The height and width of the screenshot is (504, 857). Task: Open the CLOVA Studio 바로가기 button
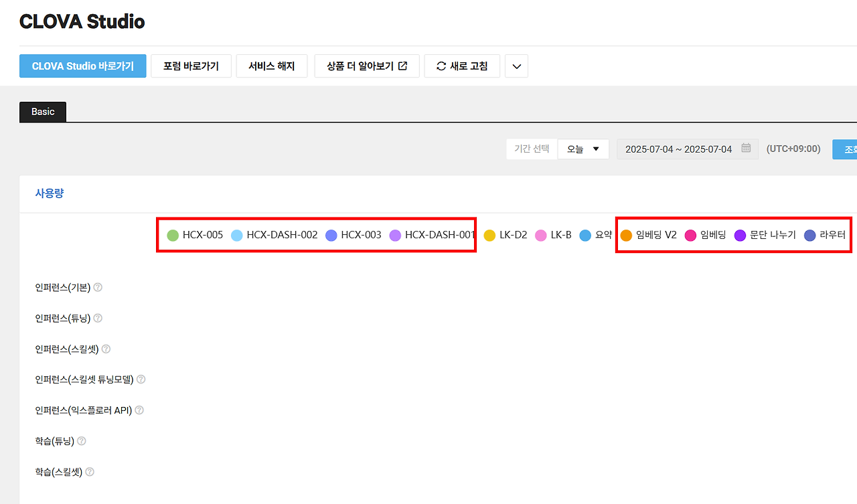83,66
